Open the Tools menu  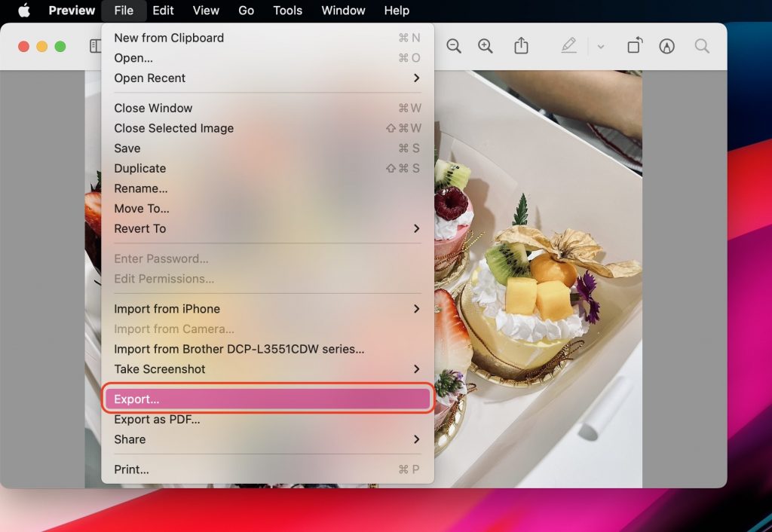click(286, 11)
